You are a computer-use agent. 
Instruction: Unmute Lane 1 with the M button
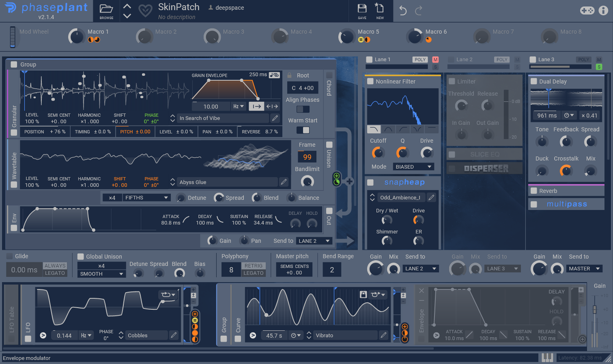tap(435, 59)
